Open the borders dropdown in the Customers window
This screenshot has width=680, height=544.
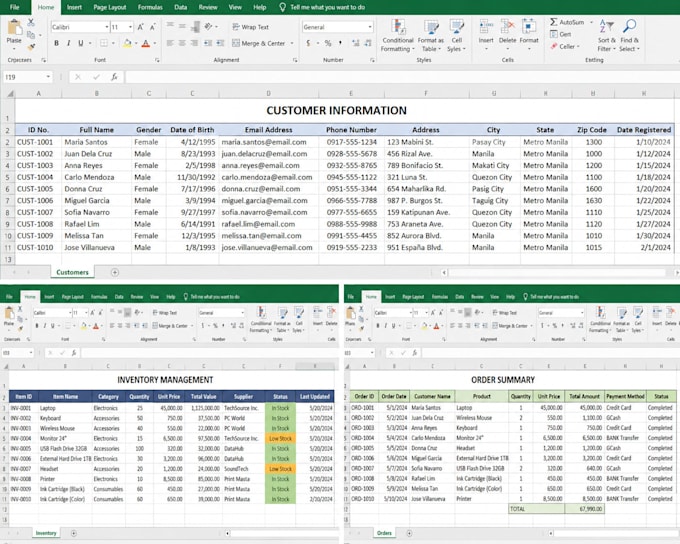(x=113, y=43)
